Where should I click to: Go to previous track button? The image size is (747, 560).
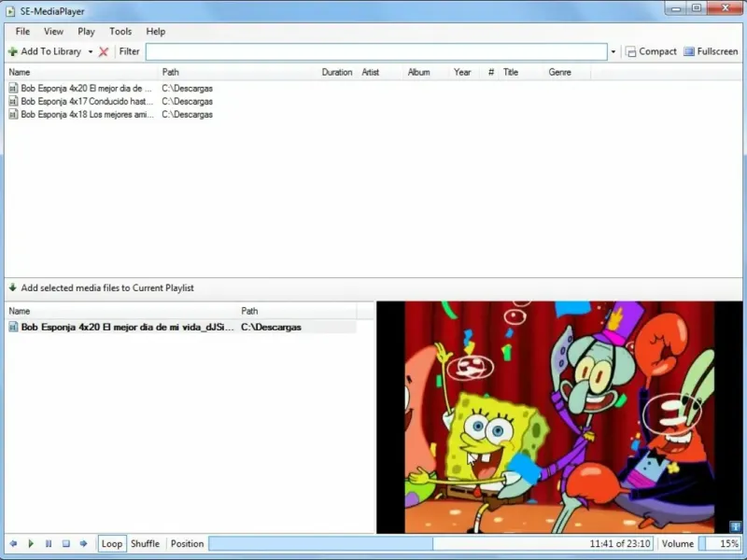(x=13, y=544)
